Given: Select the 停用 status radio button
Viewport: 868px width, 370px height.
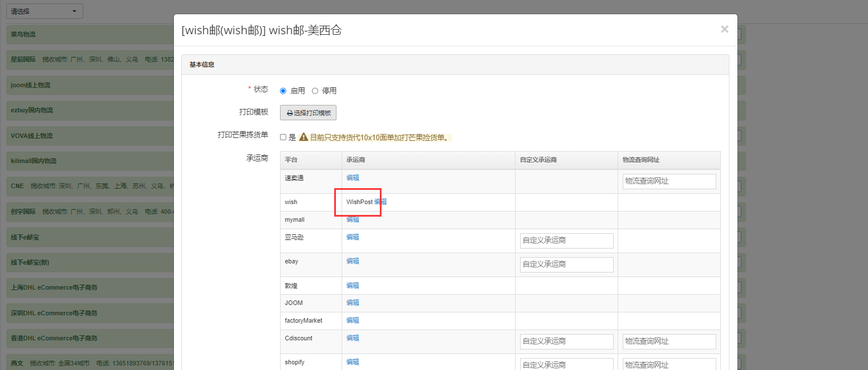Looking at the screenshot, I should click(315, 91).
